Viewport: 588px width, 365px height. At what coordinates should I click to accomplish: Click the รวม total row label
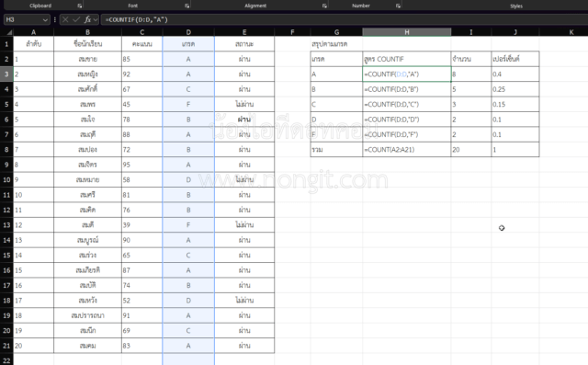[x=336, y=149]
